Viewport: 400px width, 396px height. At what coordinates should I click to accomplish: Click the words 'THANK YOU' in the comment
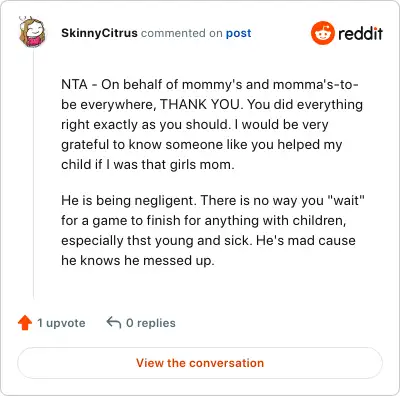pyautogui.click(x=200, y=104)
